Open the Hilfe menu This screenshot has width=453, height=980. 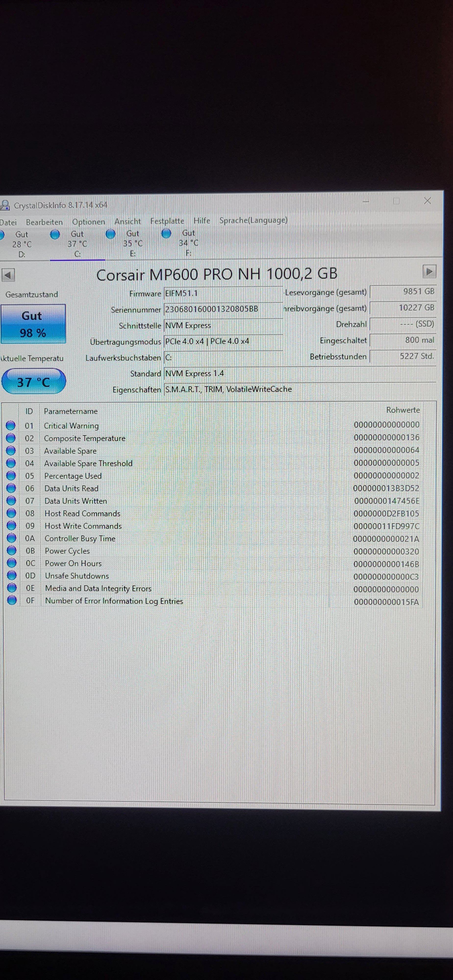coord(201,221)
